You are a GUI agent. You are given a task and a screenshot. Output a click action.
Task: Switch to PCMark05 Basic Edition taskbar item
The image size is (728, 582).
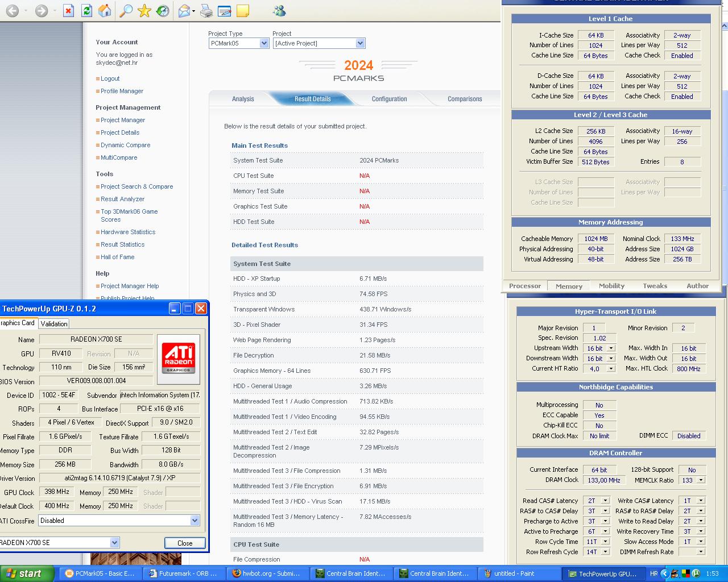coord(100,573)
